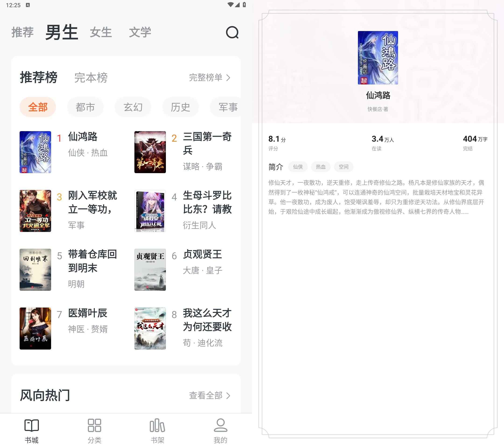Tap the 简介 heading
The width and height of the screenshot is (504, 448).
pos(276,167)
